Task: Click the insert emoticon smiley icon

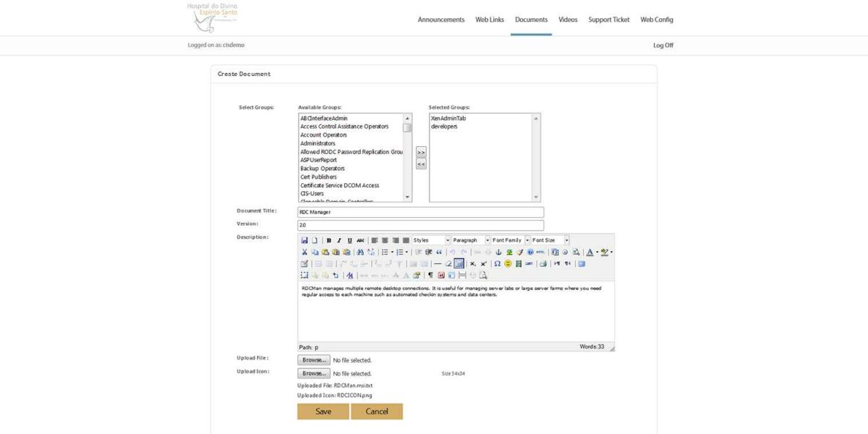Action: coord(507,263)
